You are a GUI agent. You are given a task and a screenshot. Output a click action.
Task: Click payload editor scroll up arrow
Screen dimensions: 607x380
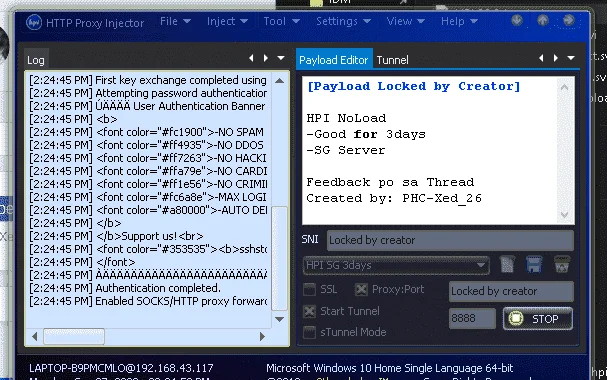(564, 87)
